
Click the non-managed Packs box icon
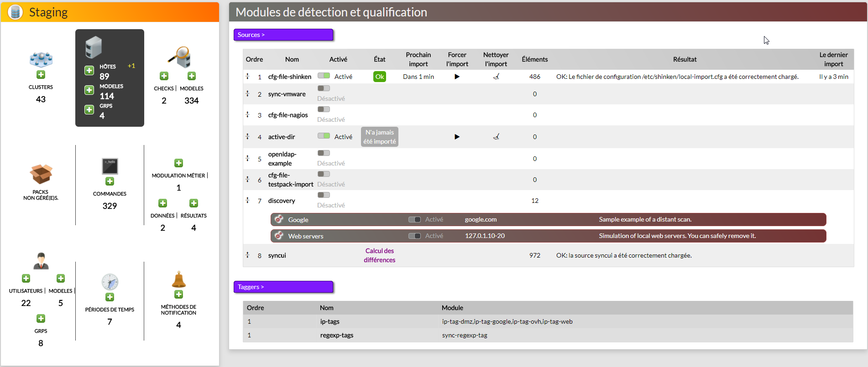[41, 174]
